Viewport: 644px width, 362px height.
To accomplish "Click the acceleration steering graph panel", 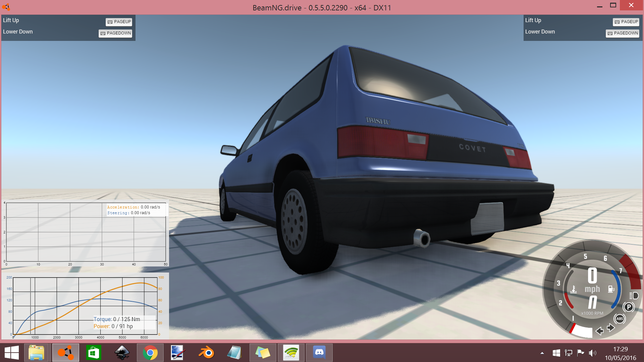I will (x=85, y=233).
